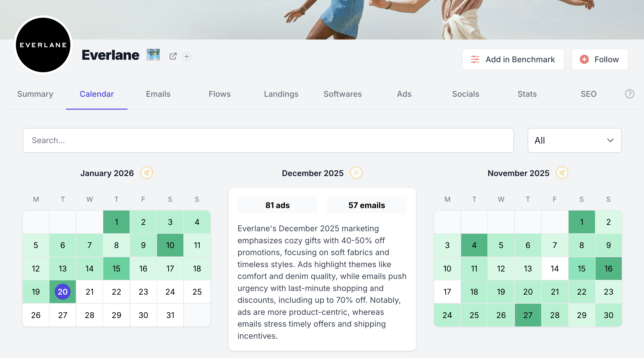Show AI summary for January 2026
Screen dimensions: 644x358
tap(147, 173)
